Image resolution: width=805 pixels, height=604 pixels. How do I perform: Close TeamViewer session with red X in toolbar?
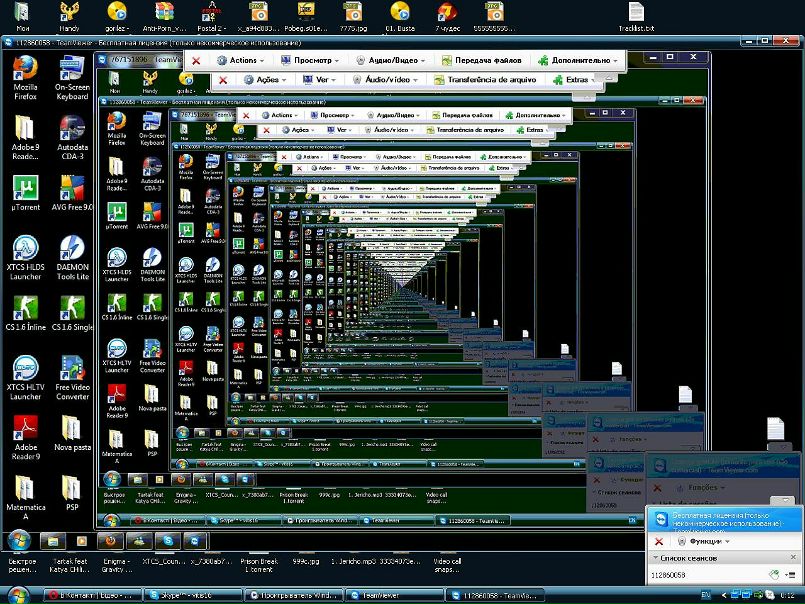coord(196,60)
